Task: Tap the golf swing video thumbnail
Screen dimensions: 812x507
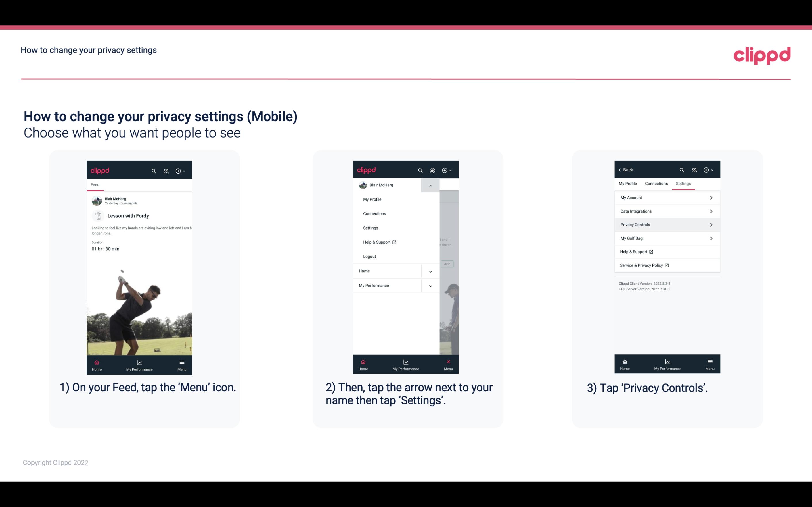Action: click(140, 309)
